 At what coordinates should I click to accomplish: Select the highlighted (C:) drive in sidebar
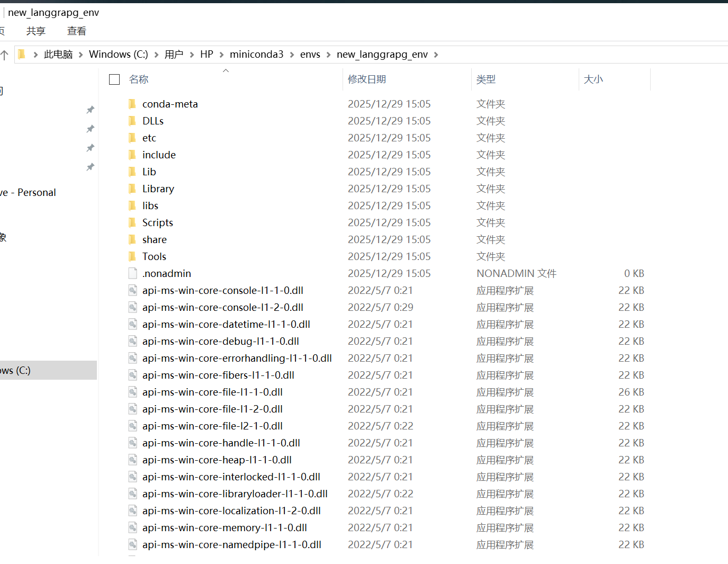point(48,370)
